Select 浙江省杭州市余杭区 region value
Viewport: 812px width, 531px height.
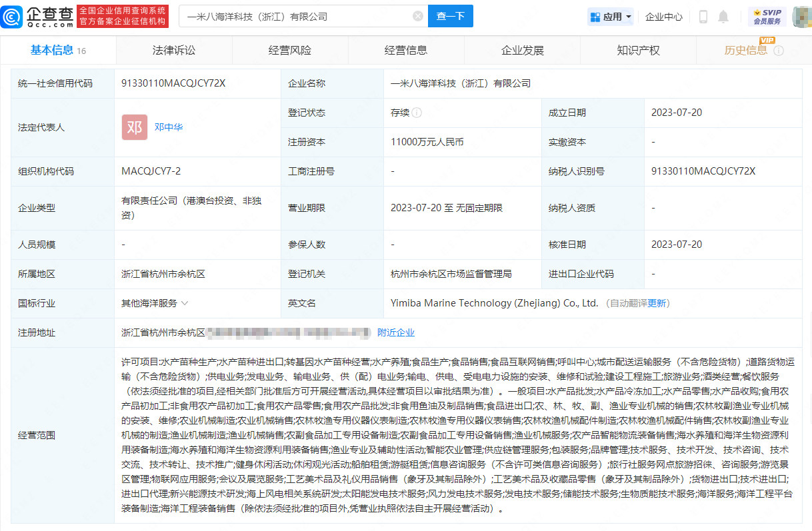coord(163,274)
